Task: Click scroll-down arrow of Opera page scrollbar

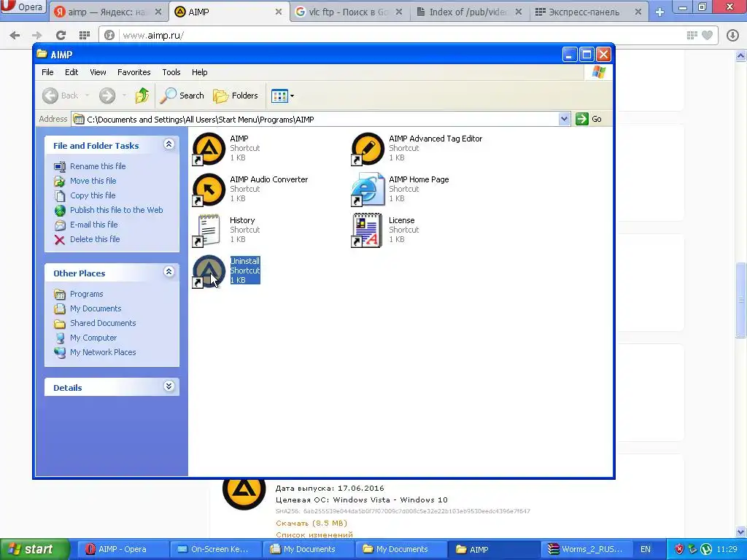Action: [741, 532]
